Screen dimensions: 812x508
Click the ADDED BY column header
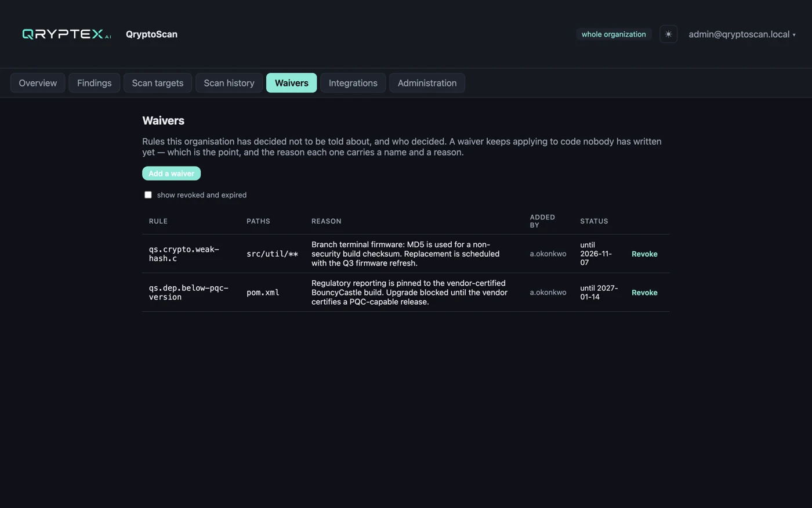pos(542,221)
